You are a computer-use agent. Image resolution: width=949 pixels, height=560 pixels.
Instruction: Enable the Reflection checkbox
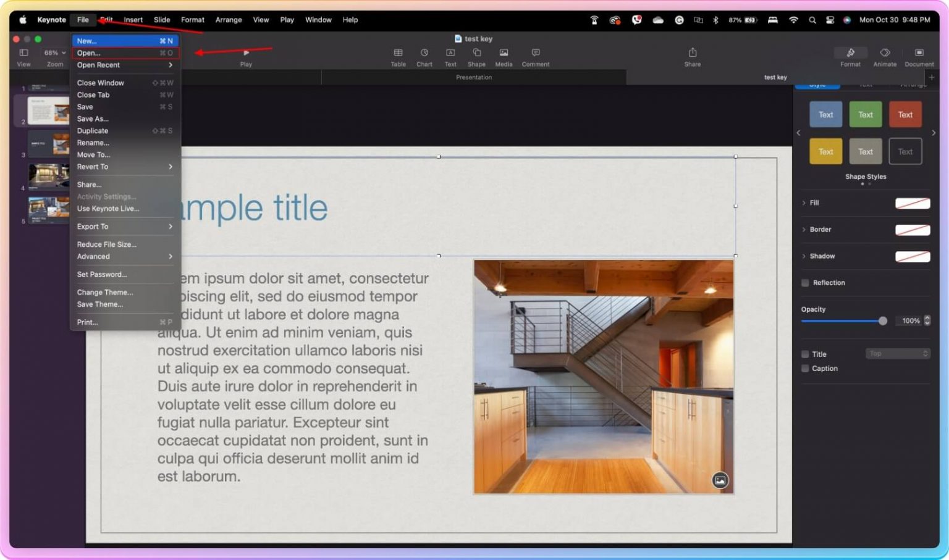click(805, 282)
